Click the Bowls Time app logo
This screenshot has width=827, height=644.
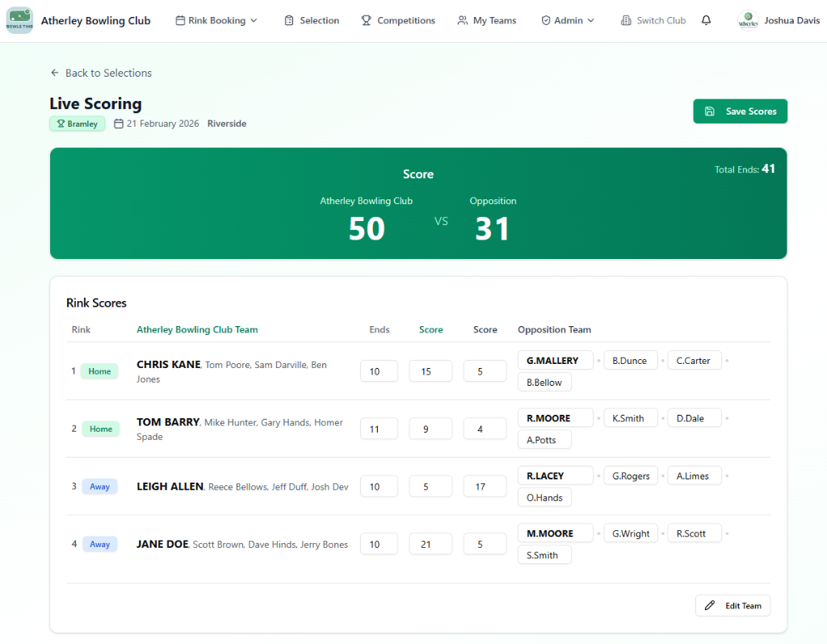click(x=19, y=20)
